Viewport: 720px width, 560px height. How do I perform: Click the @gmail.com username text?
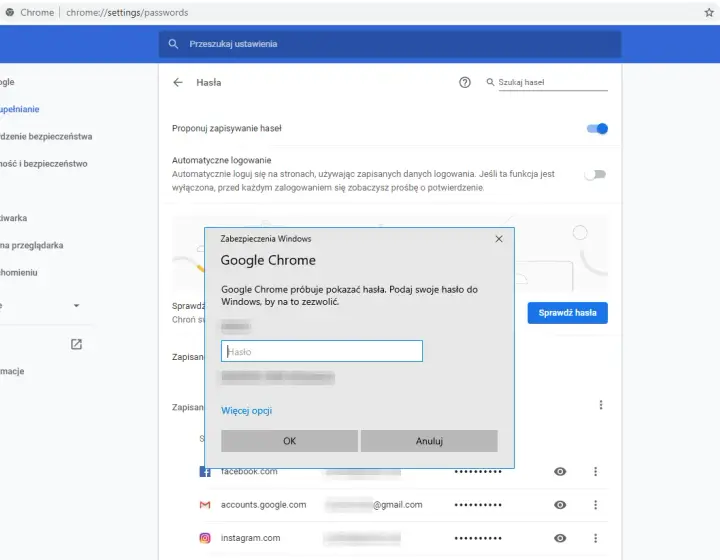pos(398,505)
